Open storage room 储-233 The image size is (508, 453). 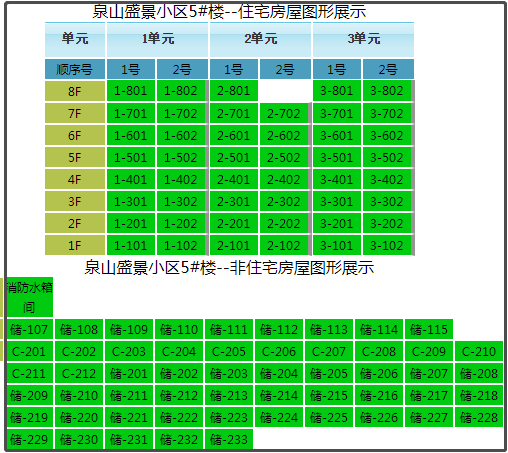pos(229,439)
